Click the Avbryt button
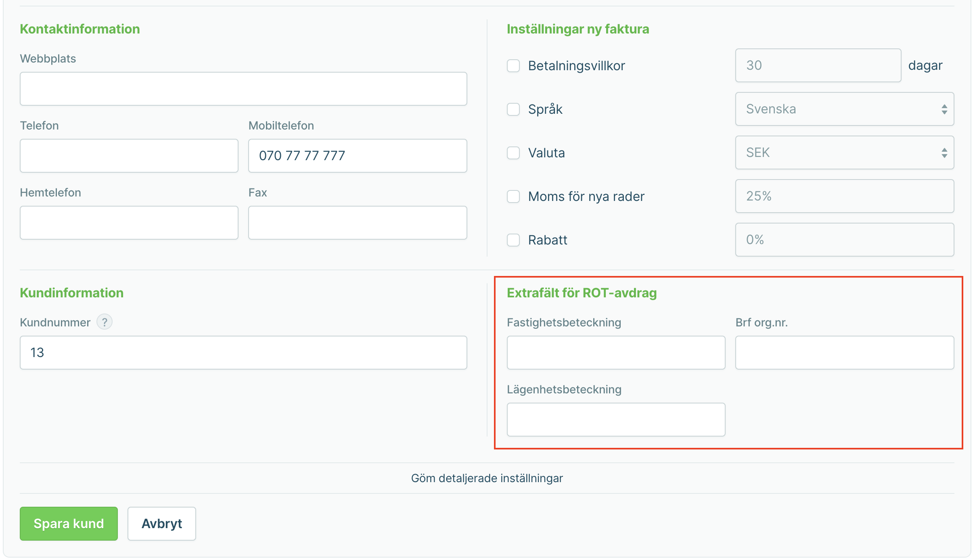Screen dimensions: 975x560 161,524
